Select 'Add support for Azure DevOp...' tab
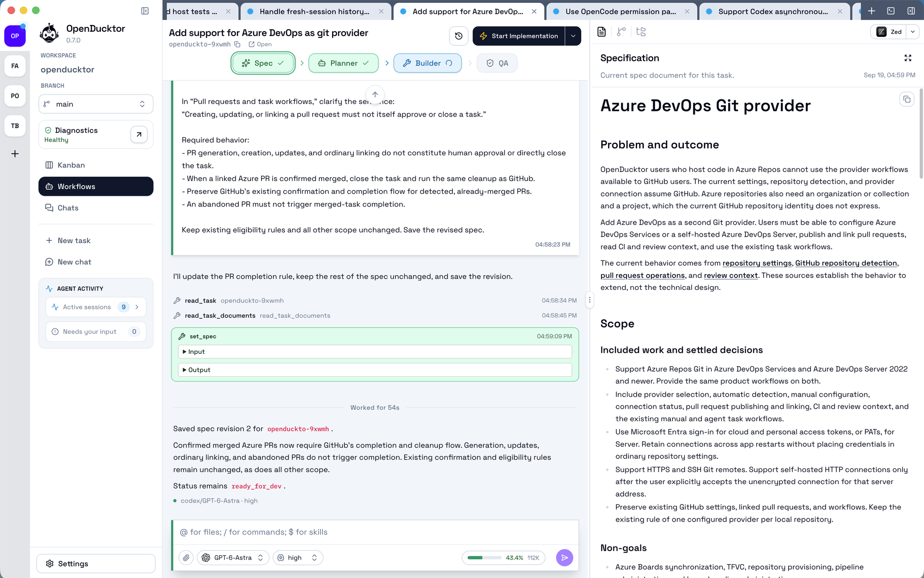This screenshot has width=924, height=578. [468, 12]
